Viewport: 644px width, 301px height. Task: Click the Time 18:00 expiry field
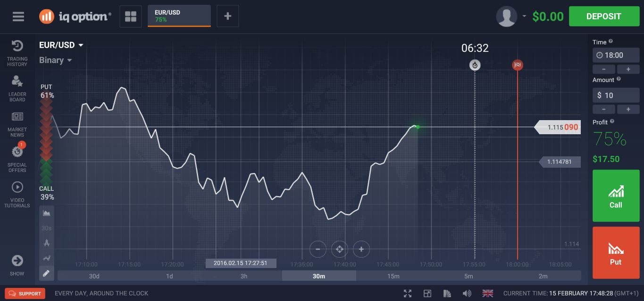point(616,55)
